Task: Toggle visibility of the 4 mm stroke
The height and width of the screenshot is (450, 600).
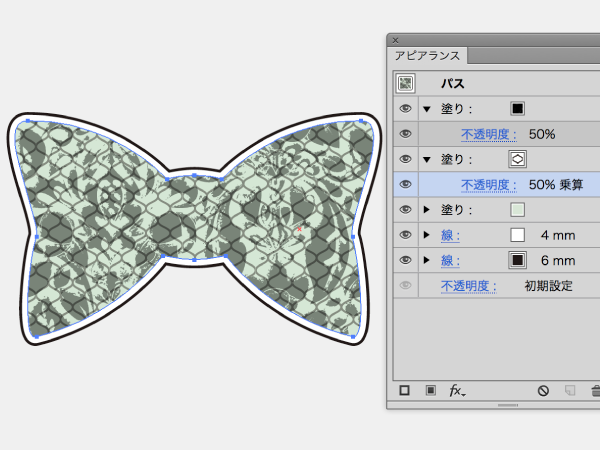Action: [x=405, y=235]
